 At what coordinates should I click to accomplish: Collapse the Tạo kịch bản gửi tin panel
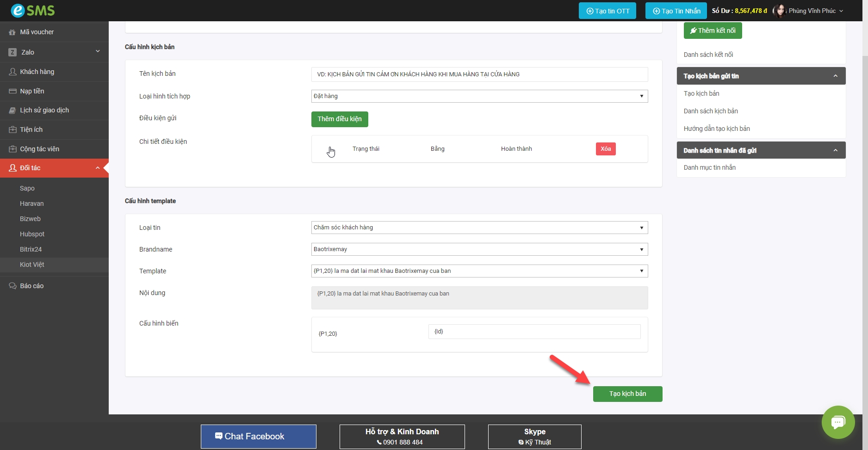[835, 76]
